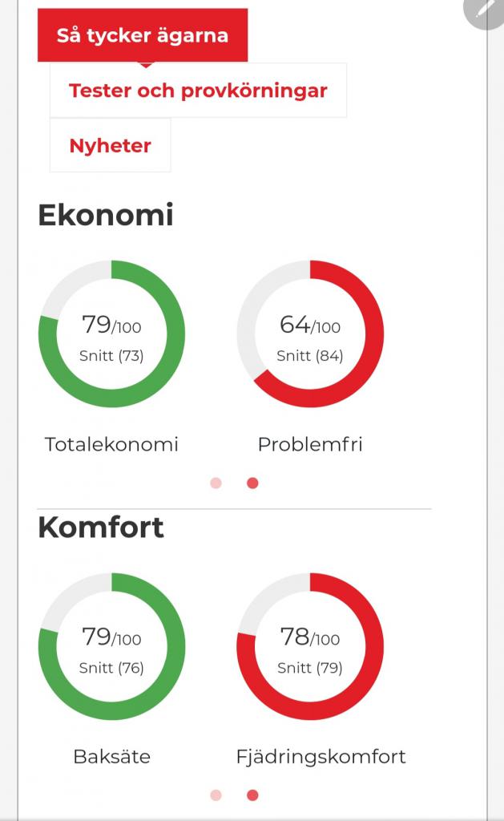Click the Problemfri label

[x=310, y=444]
